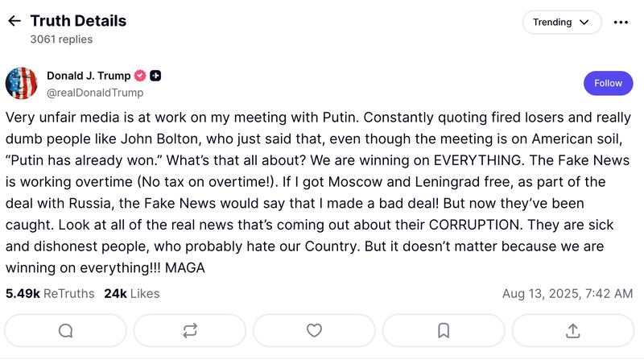Go back using the left arrow
The height and width of the screenshot is (360, 644).
pyautogui.click(x=14, y=22)
